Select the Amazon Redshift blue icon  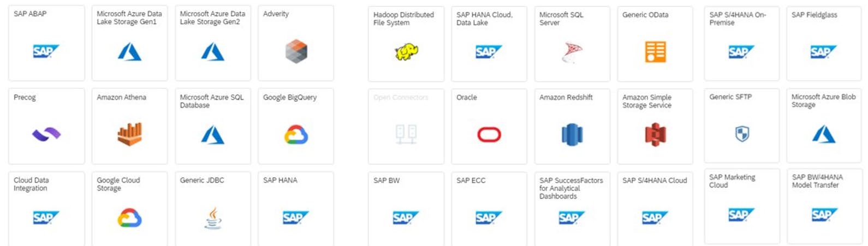(572, 135)
